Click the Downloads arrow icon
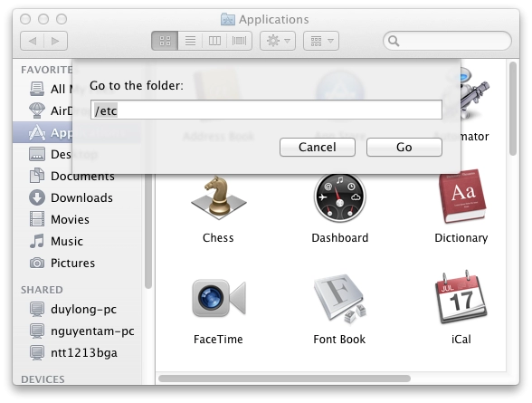 (x=36, y=197)
